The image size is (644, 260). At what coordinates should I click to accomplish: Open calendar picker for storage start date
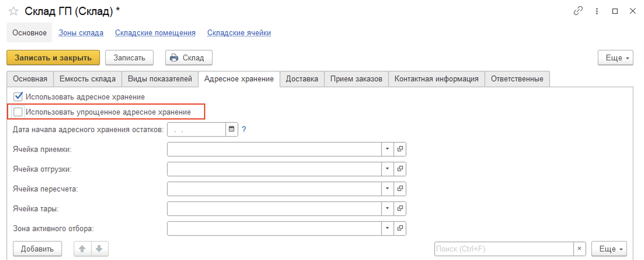(x=232, y=129)
